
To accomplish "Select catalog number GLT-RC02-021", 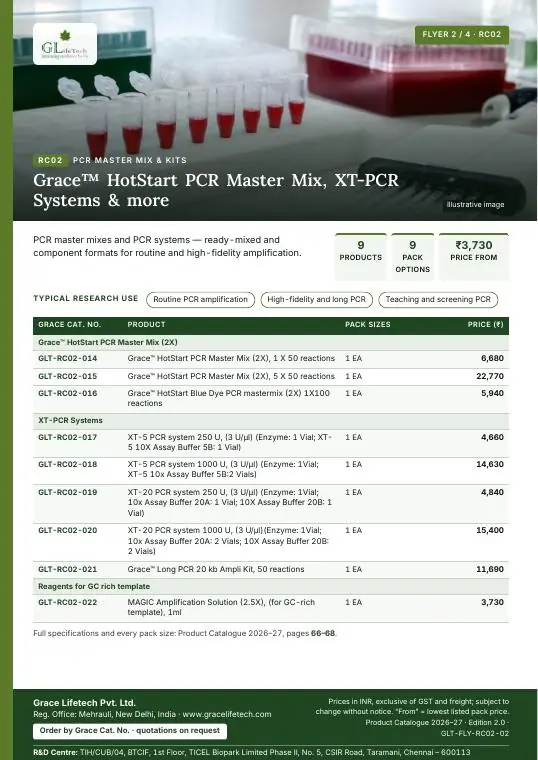I will 67,570.
